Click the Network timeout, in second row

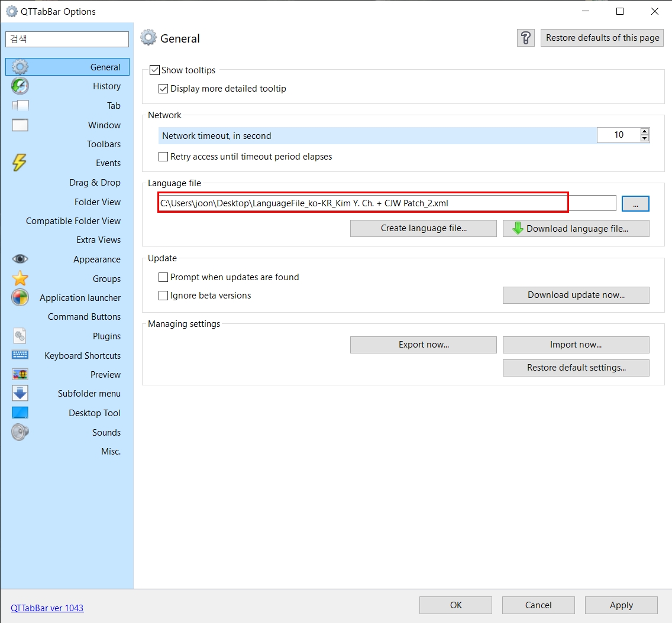tap(403, 136)
